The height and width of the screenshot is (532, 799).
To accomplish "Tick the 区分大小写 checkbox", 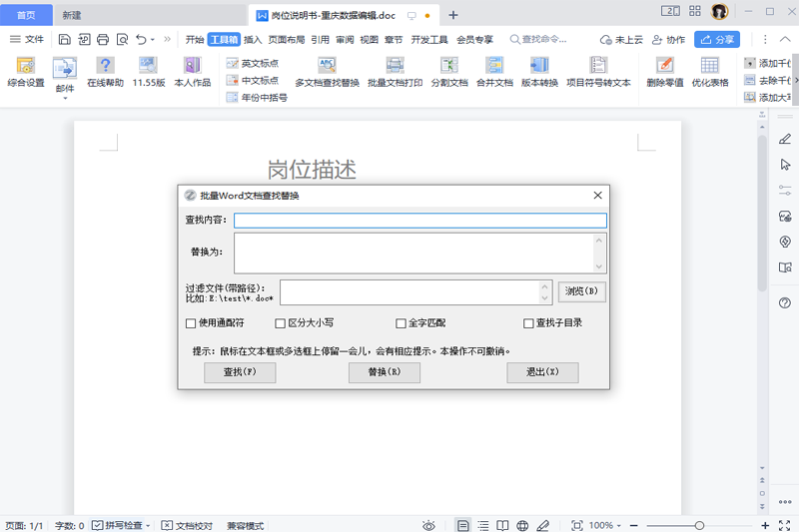I will click(281, 323).
